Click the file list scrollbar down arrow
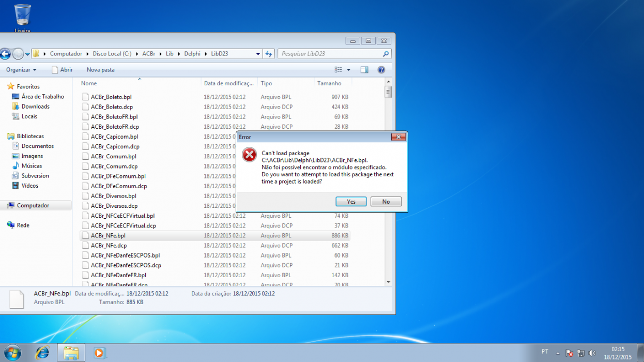This screenshot has height=362, width=644. click(x=388, y=282)
